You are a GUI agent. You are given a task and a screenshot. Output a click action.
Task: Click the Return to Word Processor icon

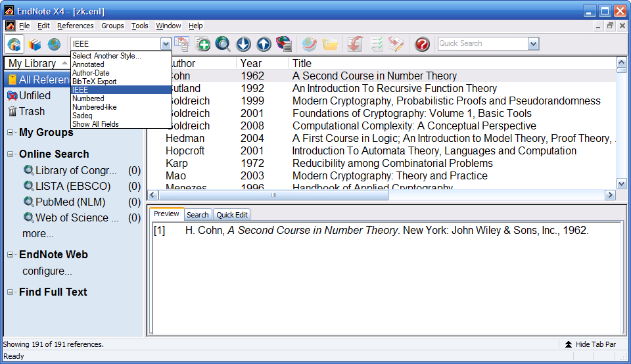coord(396,44)
